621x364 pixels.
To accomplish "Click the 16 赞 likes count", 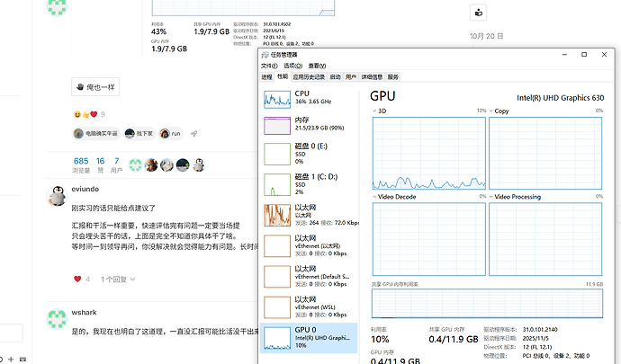I will 101,165.
